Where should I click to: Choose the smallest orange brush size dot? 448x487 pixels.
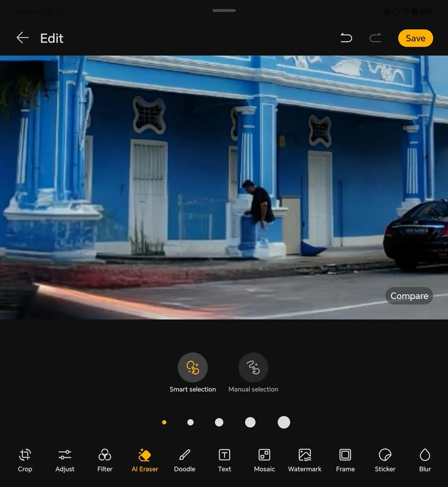point(164,422)
